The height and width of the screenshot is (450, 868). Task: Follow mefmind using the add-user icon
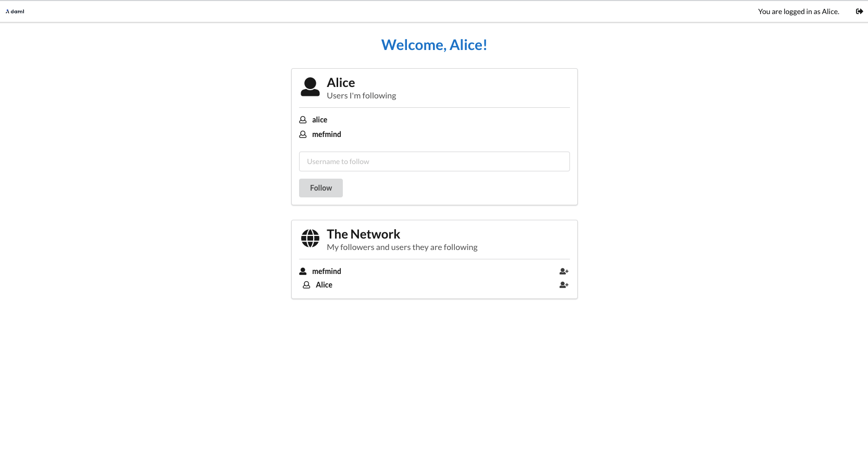[x=564, y=271]
